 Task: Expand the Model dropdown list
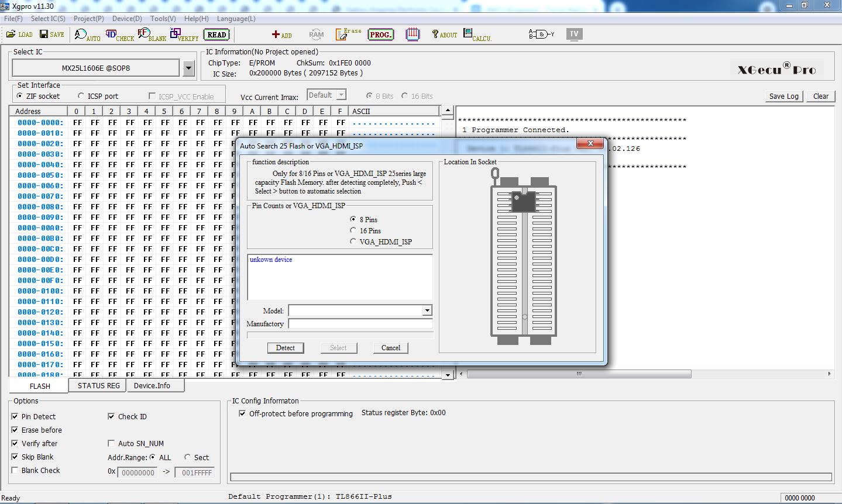point(427,310)
